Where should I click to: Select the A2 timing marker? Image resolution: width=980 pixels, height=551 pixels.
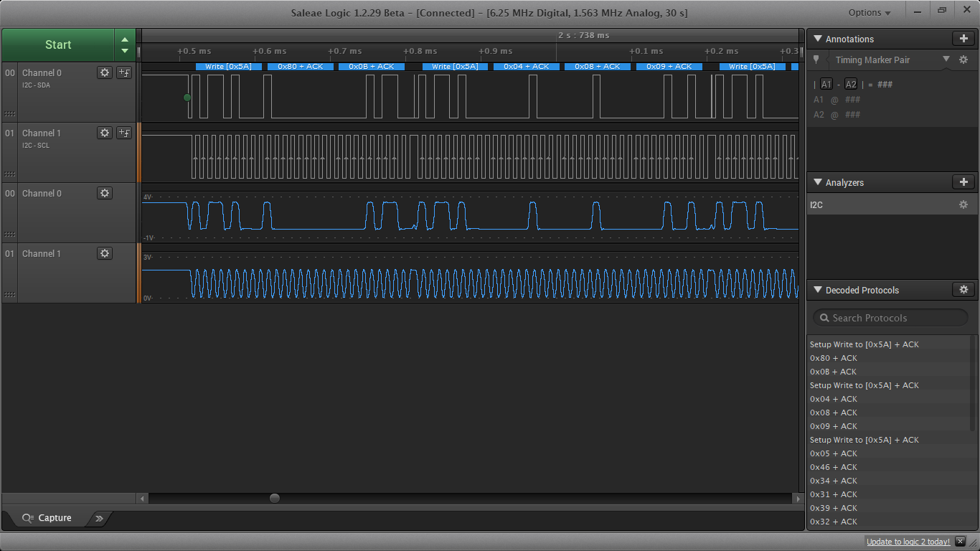(850, 84)
